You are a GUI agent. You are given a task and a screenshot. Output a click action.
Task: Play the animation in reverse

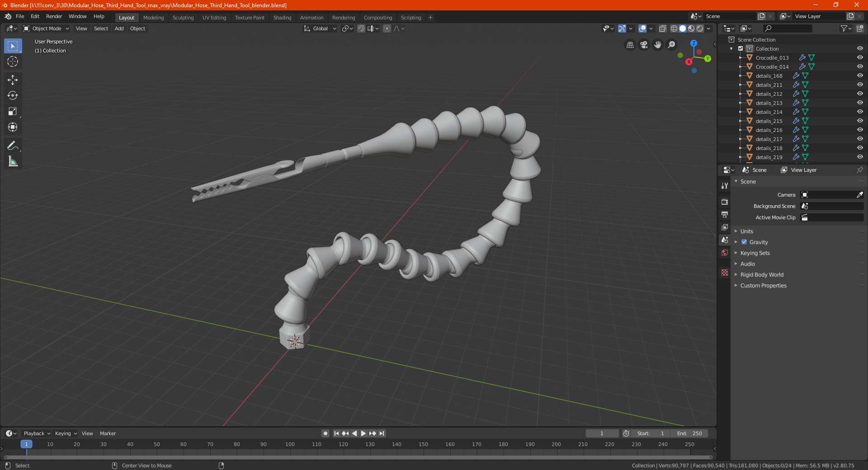(x=354, y=433)
